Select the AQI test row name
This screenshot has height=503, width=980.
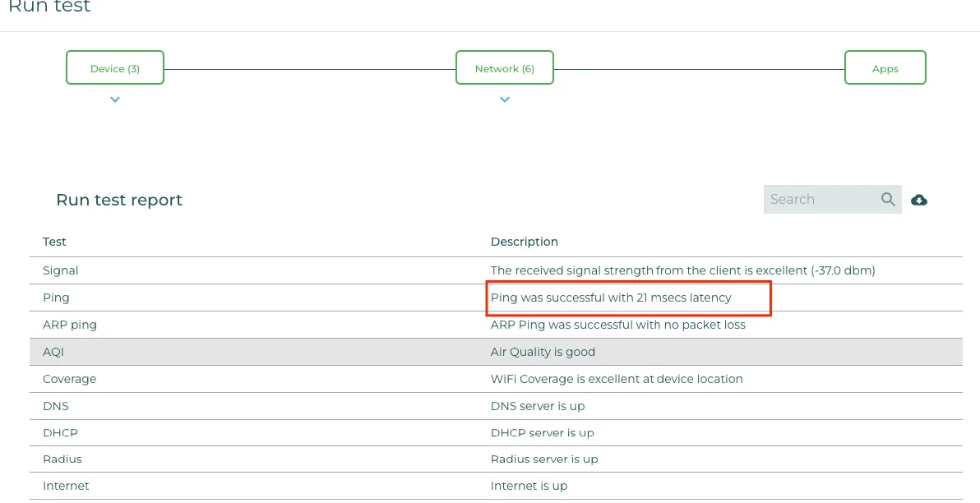coord(53,352)
